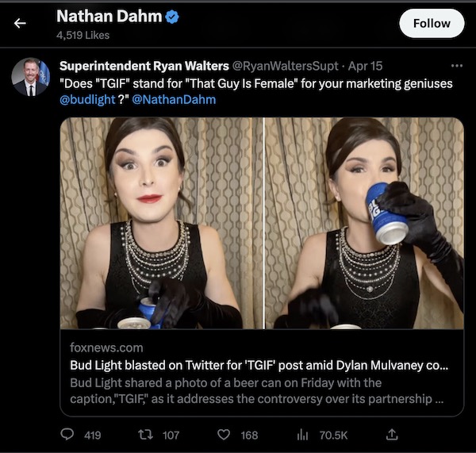Viewport: 476px width, 453px height.
Task: Share the tweet using the share icon
Action: click(391, 434)
